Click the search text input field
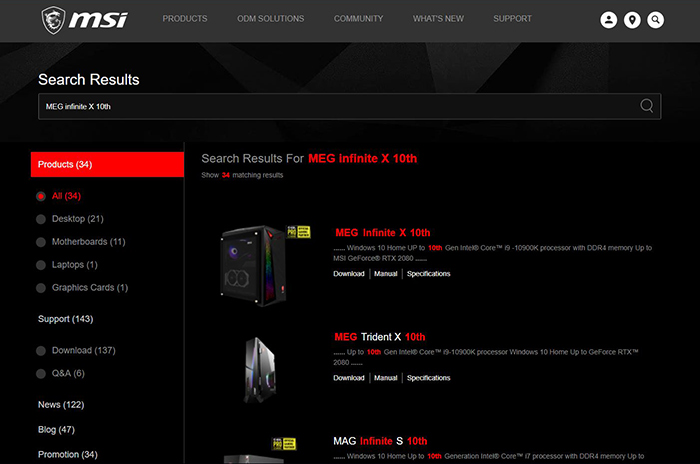 [330, 106]
